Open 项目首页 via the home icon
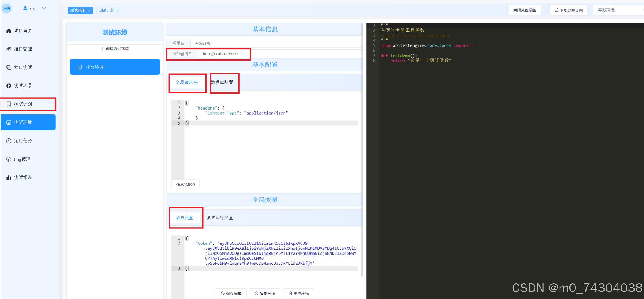Screen dimensions: 644x299 [x=22, y=30]
